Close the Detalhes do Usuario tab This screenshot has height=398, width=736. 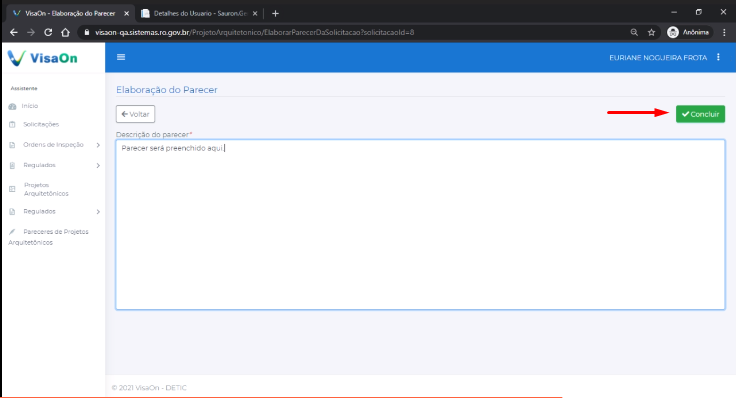255,14
